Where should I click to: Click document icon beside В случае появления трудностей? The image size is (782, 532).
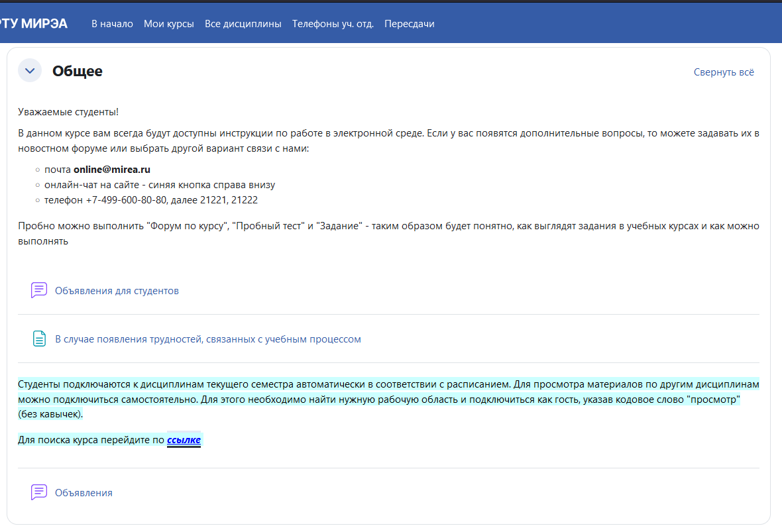(39, 339)
